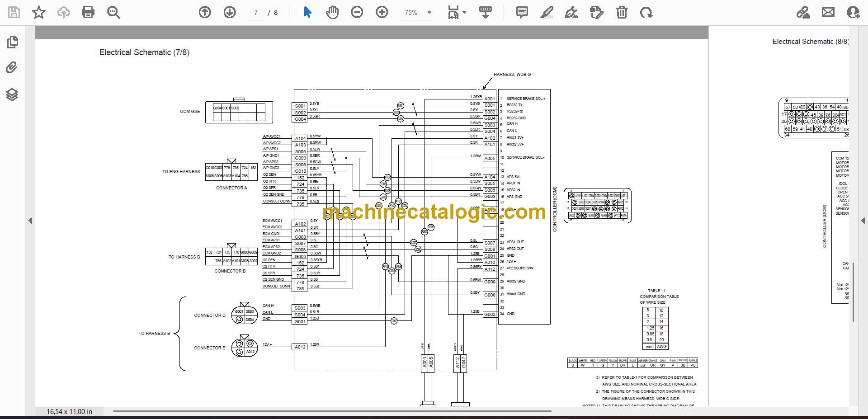The height and width of the screenshot is (419, 868).
Task: Zoom in with the plus button
Action: click(x=382, y=12)
